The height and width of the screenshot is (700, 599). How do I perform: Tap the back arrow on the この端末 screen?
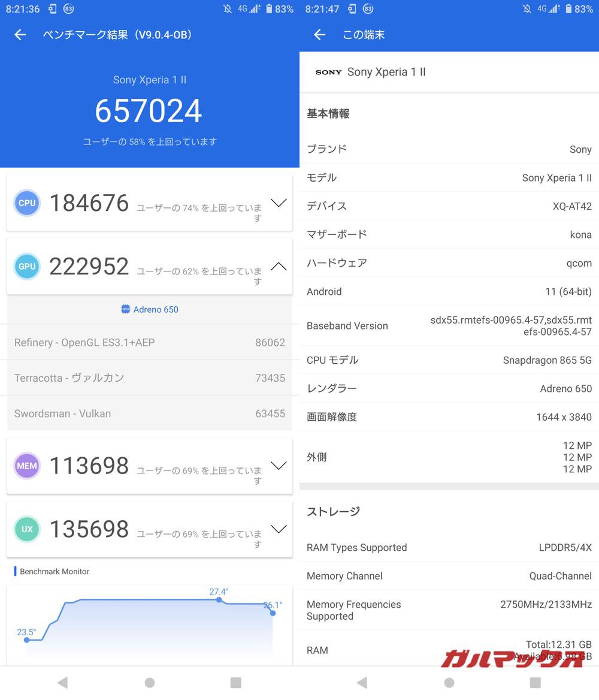[319, 35]
